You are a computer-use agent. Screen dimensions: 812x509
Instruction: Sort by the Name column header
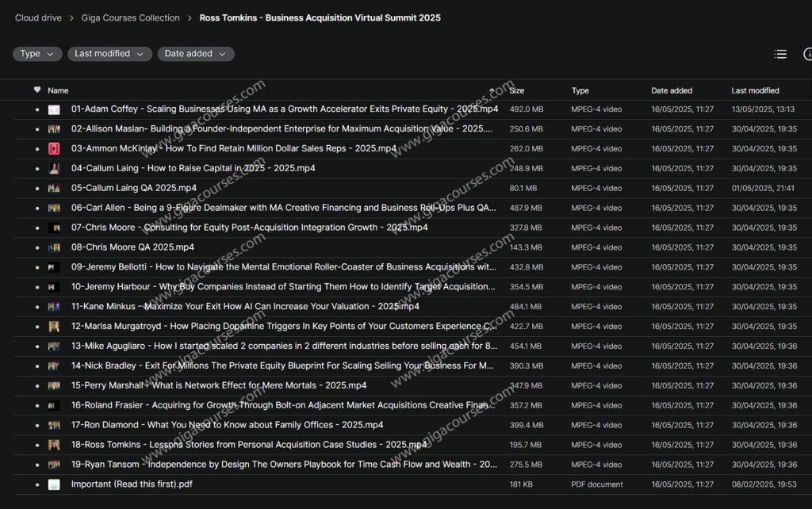(58, 90)
